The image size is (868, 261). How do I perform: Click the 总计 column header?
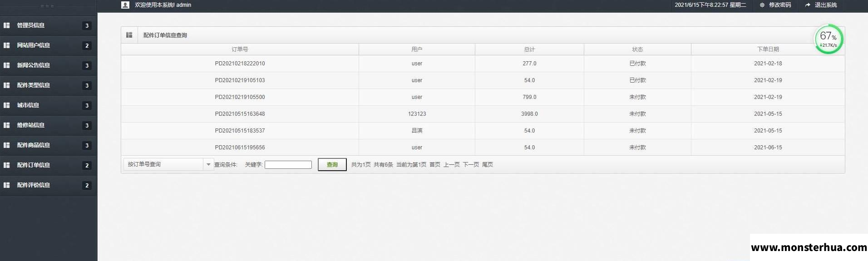pos(529,49)
